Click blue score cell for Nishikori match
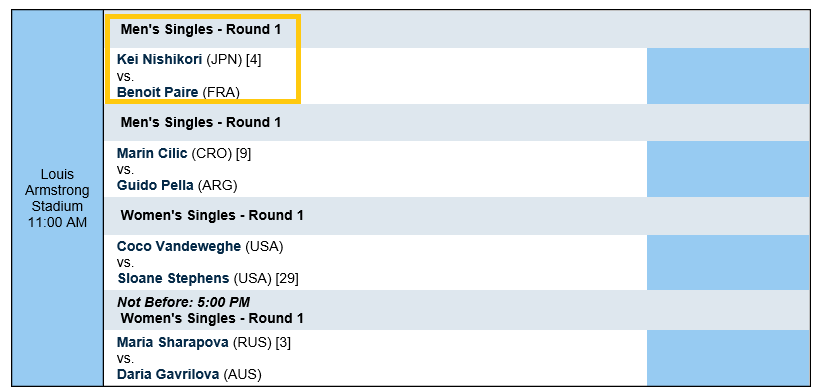The width and height of the screenshot is (827, 392). tap(728, 76)
